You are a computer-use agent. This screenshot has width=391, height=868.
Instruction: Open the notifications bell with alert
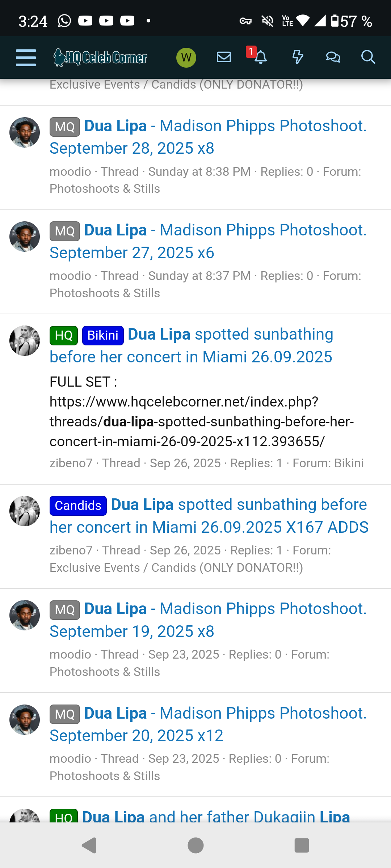click(260, 57)
